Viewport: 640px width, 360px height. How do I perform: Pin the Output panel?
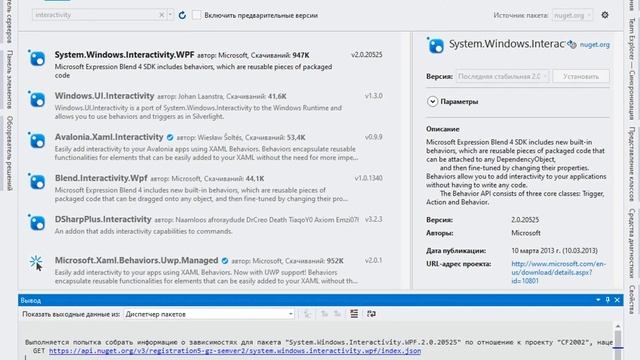pos(608,300)
